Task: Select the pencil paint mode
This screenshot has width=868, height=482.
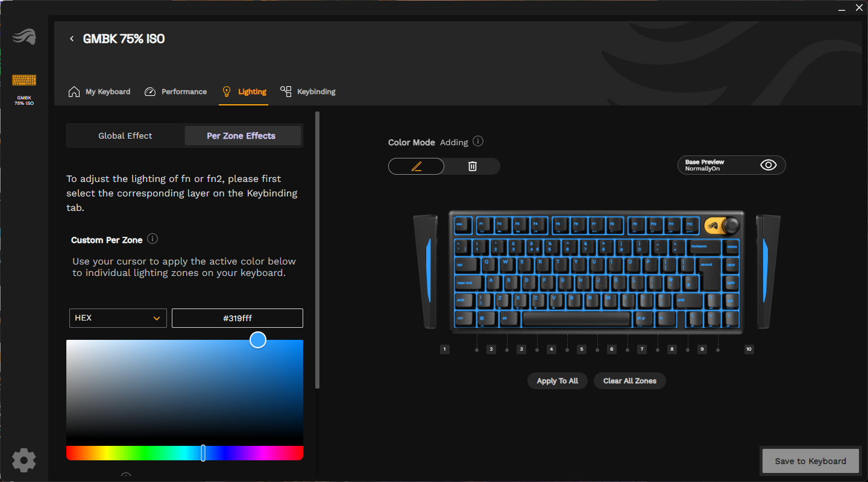Action: click(x=417, y=166)
